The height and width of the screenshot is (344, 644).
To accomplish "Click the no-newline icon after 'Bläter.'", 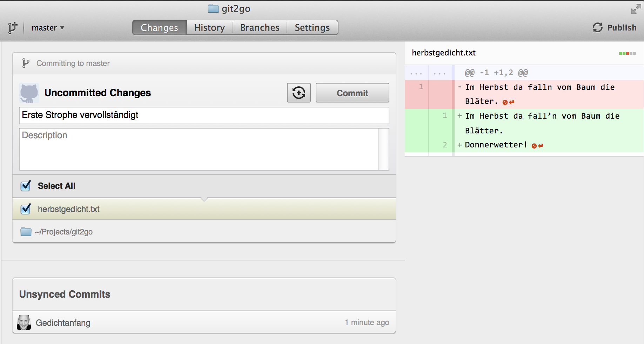I will click(x=508, y=102).
